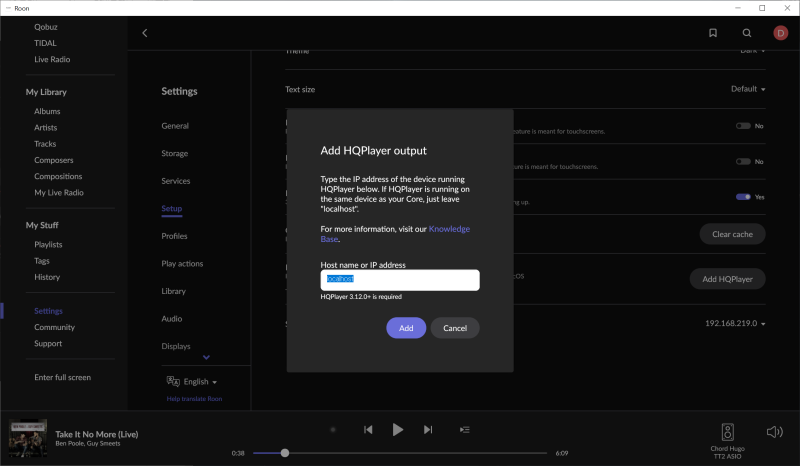Click the user profile avatar icon
800x466 pixels.
tap(780, 33)
